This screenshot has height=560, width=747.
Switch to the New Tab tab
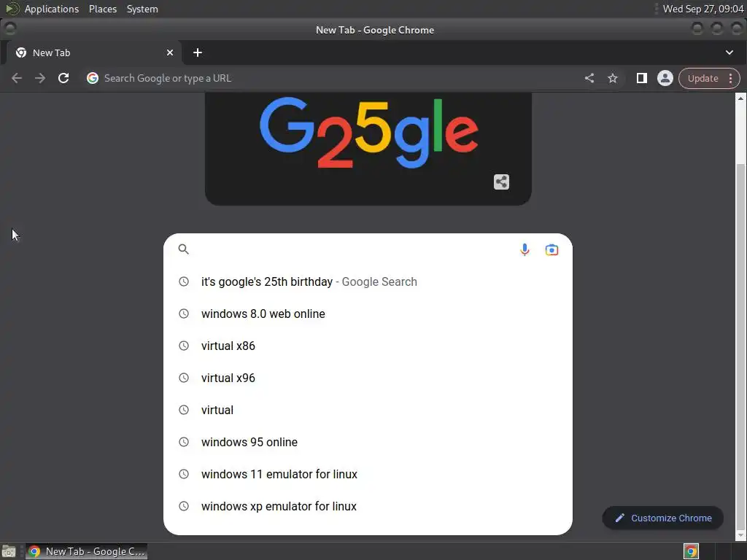(x=94, y=52)
